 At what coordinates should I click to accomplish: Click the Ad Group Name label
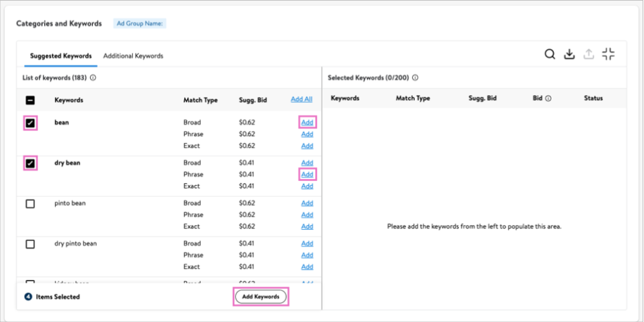coord(140,23)
